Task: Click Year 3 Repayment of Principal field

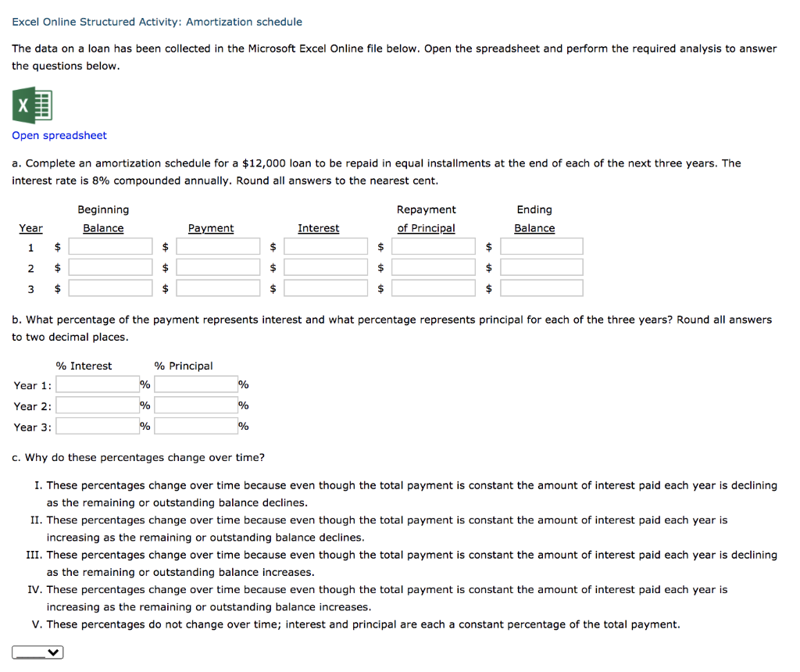Action: coord(434,288)
